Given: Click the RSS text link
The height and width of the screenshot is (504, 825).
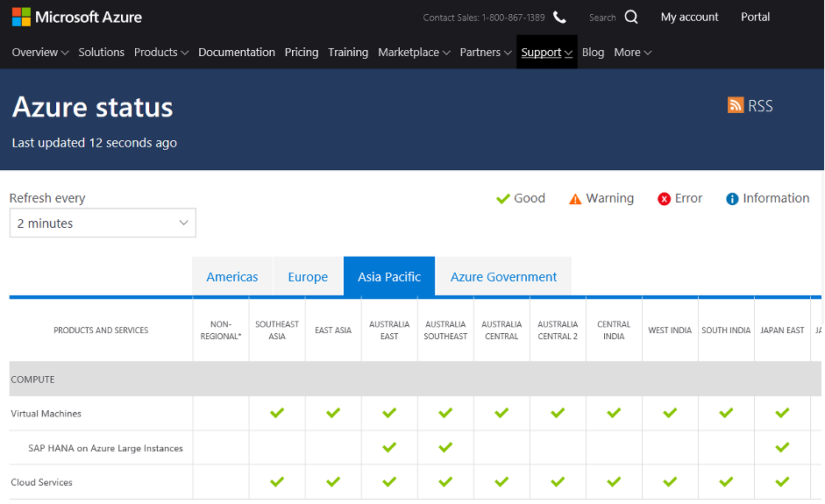Looking at the screenshot, I should (761, 106).
